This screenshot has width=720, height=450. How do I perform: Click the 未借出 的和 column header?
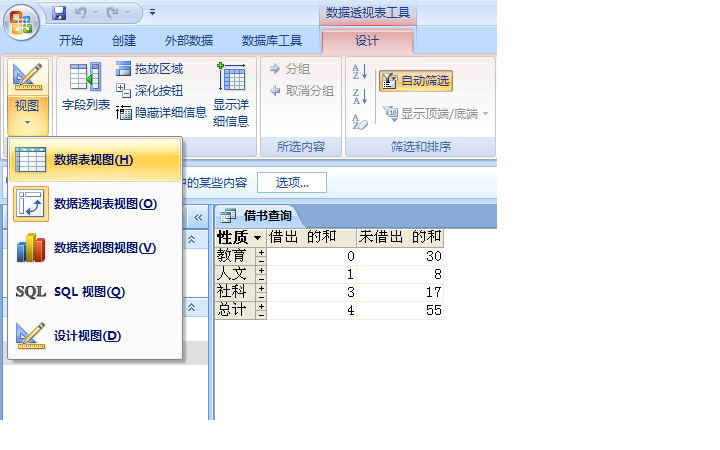pos(400,238)
